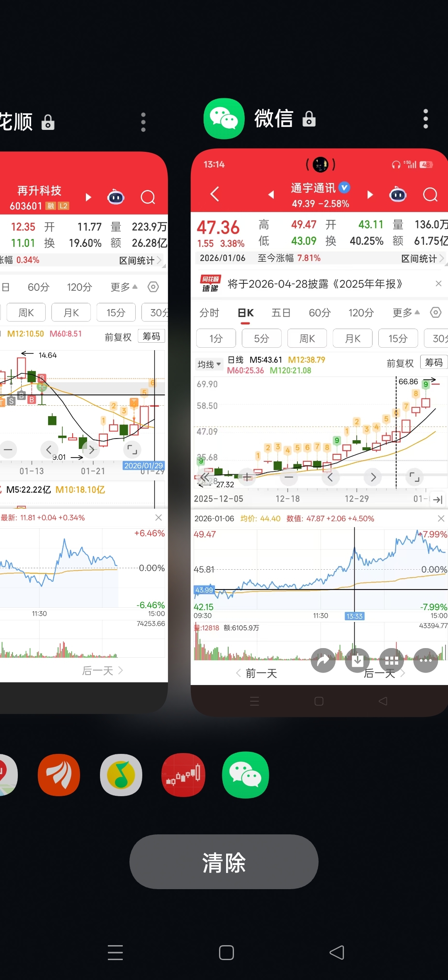Open search in the 再升科技 header
The width and height of the screenshot is (448, 980).
point(148,197)
